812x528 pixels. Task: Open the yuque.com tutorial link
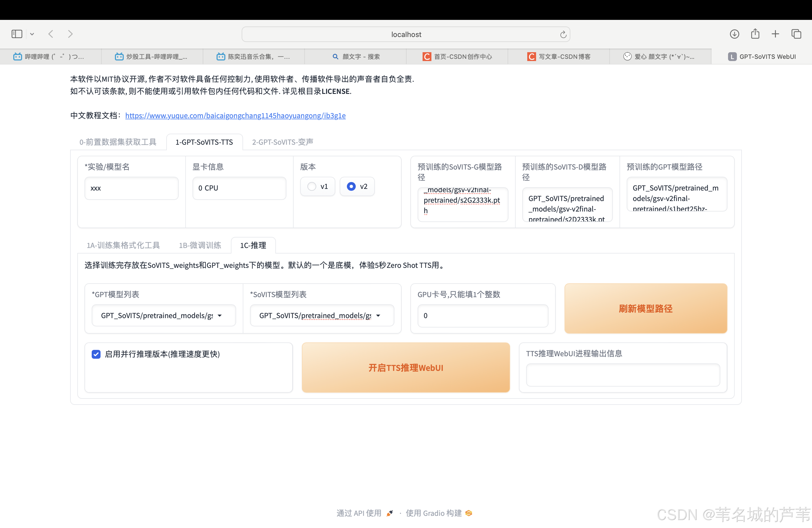235,116
